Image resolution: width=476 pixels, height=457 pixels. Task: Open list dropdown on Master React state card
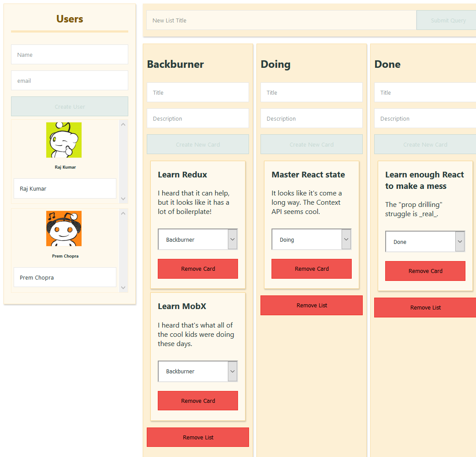tap(312, 239)
